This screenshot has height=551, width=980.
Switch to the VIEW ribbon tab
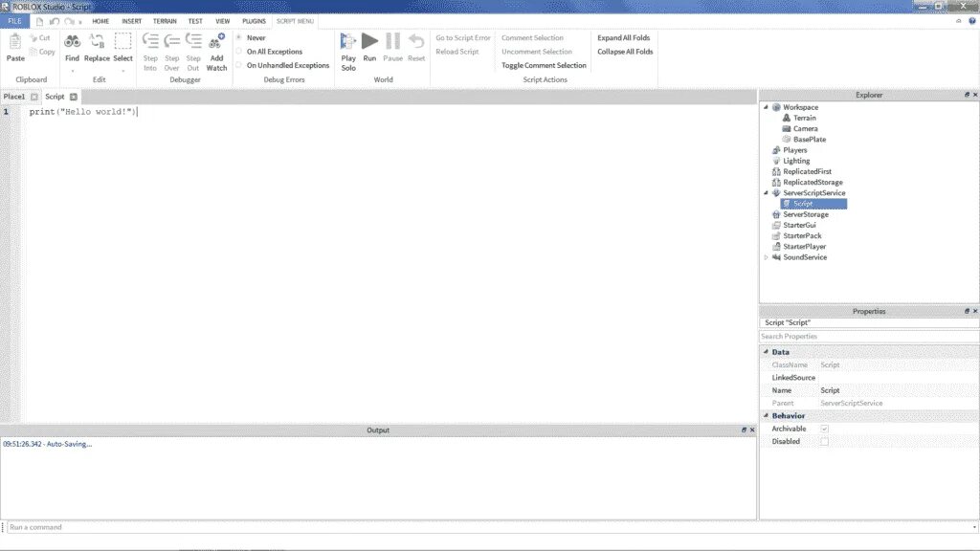point(222,21)
